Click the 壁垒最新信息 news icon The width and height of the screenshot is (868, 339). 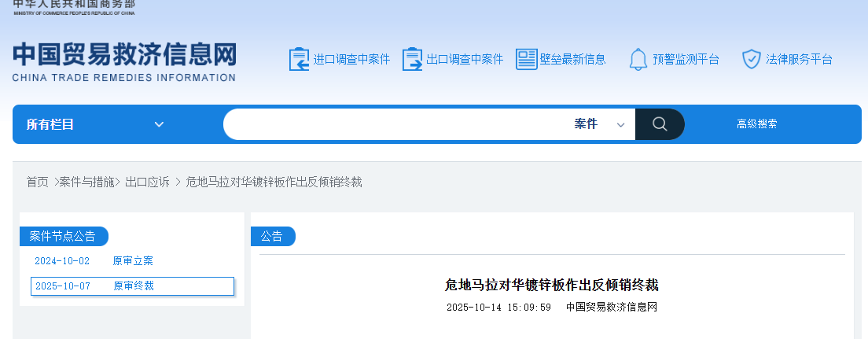(x=526, y=59)
